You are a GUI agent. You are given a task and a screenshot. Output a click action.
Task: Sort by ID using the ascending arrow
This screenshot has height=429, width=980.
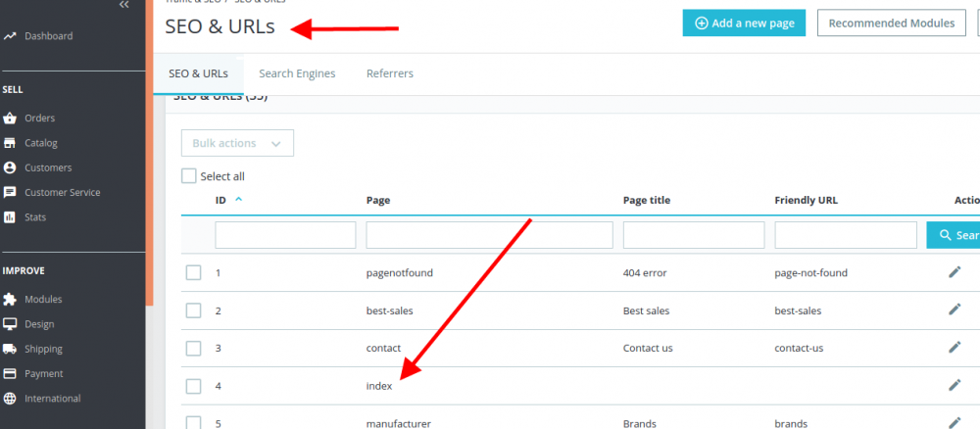point(239,200)
